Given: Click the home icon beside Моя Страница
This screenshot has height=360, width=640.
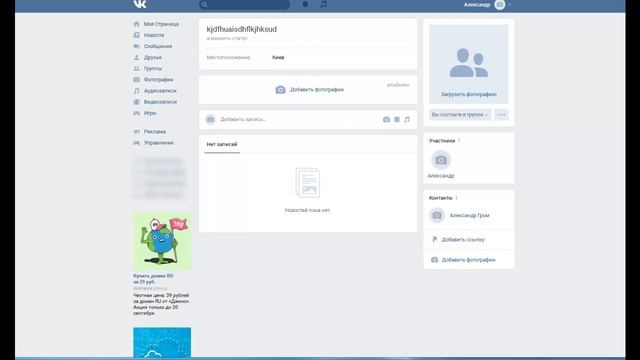Looking at the screenshot, I should coord(137,24).
